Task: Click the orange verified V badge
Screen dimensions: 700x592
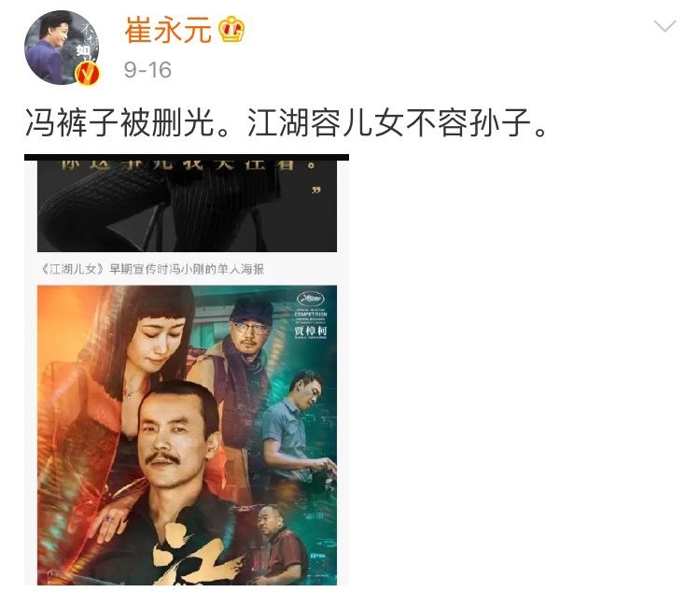Action: (x=88, y=73)
